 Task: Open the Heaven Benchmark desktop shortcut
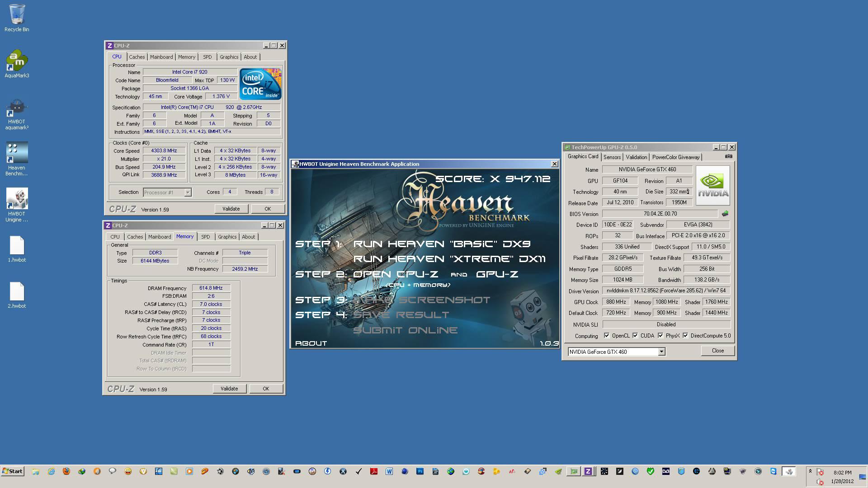tap(17, 159)
